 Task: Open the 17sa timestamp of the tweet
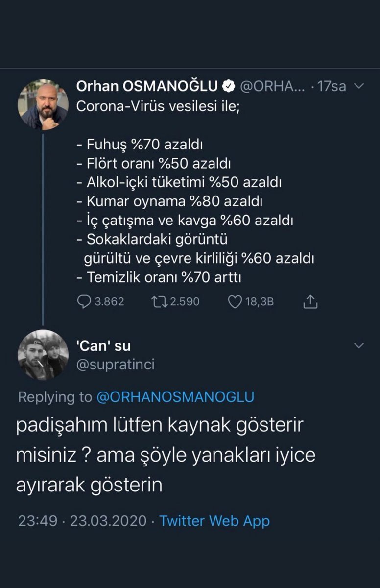tap(332, 87)
